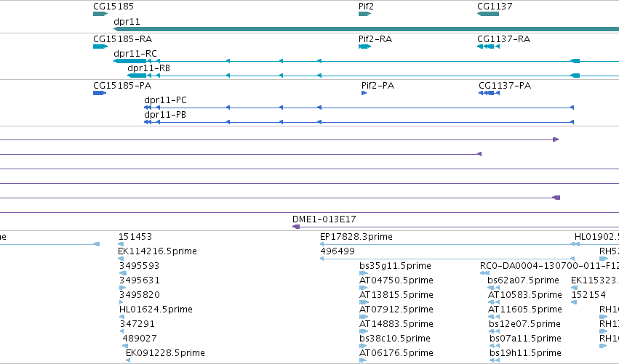Click the 151453 EST label
This screenshot has height=364, width=619.
pyautogui.click(x=135, y=237)
